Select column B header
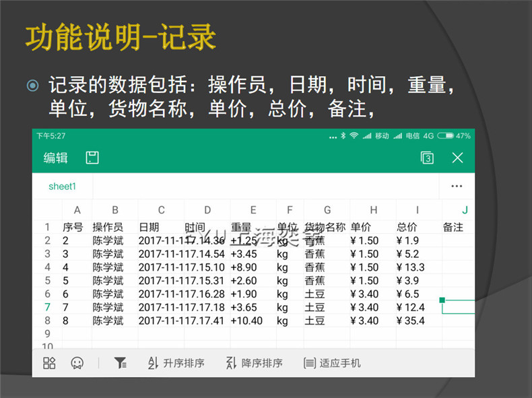 (115, 210)
